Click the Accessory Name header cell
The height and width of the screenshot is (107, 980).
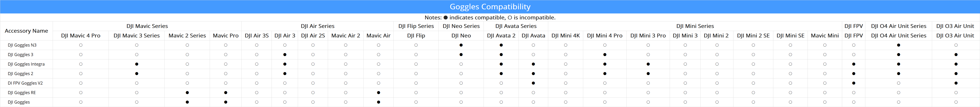point(26,31)
